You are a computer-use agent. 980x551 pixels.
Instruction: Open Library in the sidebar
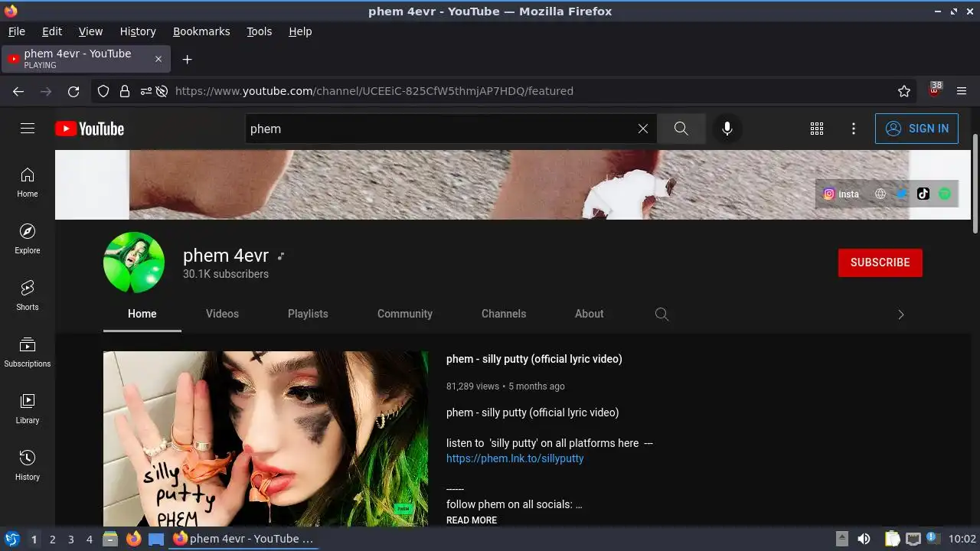[x=28, y=409]
